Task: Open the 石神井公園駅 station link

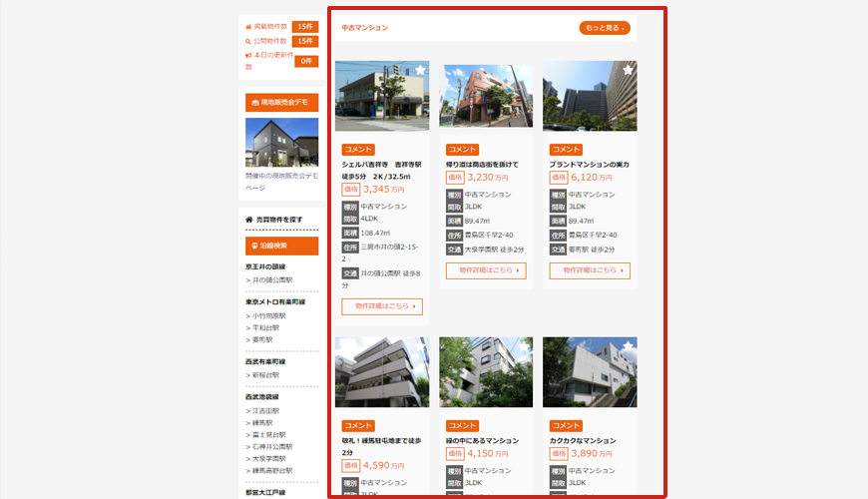Action: click(271, 446)
